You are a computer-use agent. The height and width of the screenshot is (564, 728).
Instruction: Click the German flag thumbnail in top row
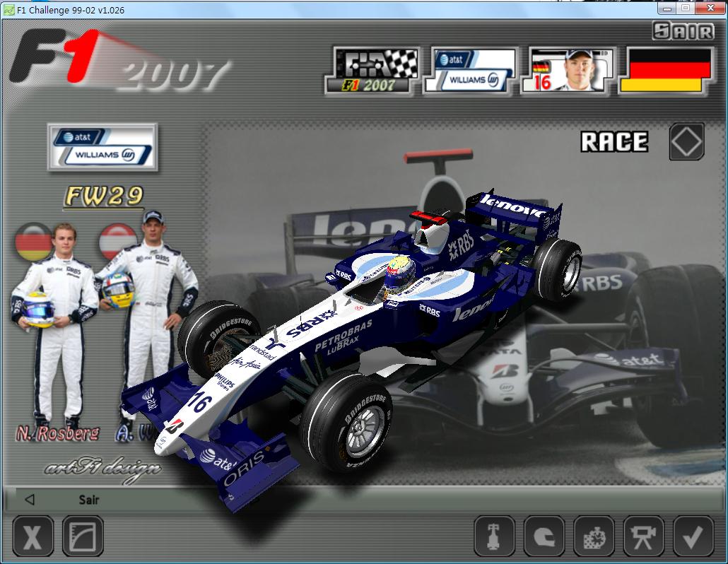point(667,71)
